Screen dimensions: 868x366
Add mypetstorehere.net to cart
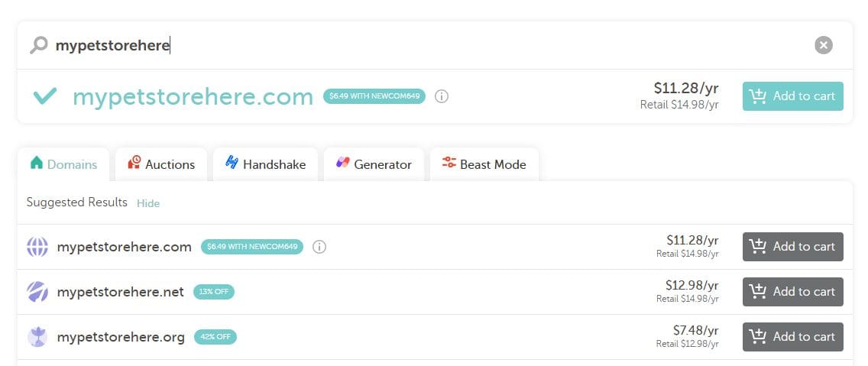point(792,292)
